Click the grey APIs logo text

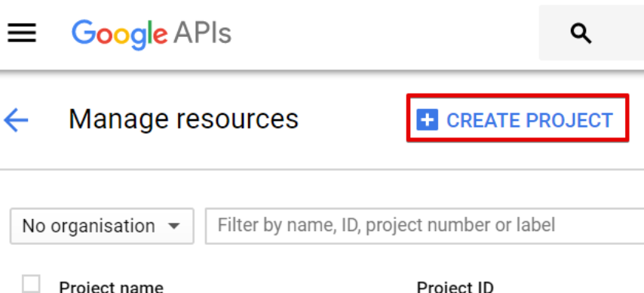click(203, 33)
